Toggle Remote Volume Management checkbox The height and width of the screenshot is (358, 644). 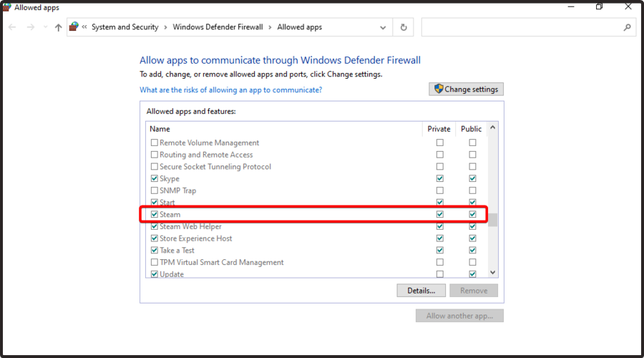click(x=155, y=142)
